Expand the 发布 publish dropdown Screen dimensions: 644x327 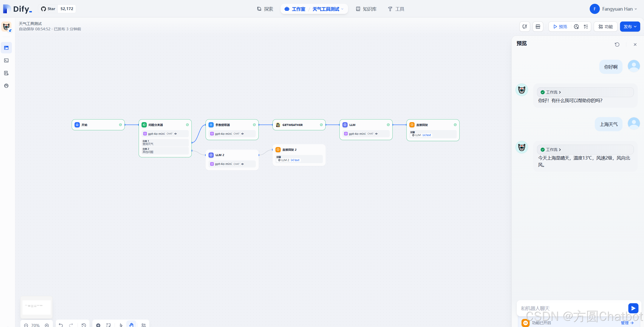(x=630, y=27)
